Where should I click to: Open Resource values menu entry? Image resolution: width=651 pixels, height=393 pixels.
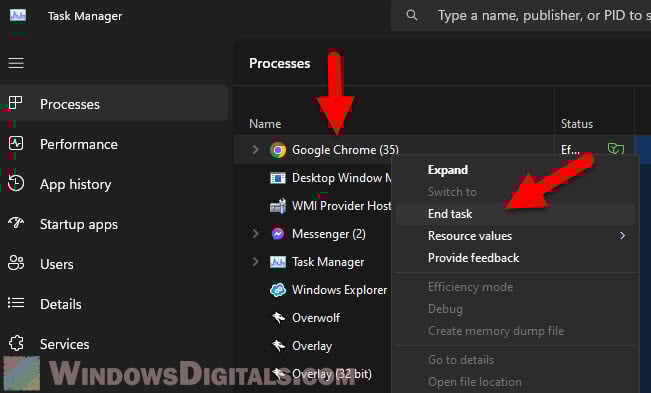click(x=470, y=236)
